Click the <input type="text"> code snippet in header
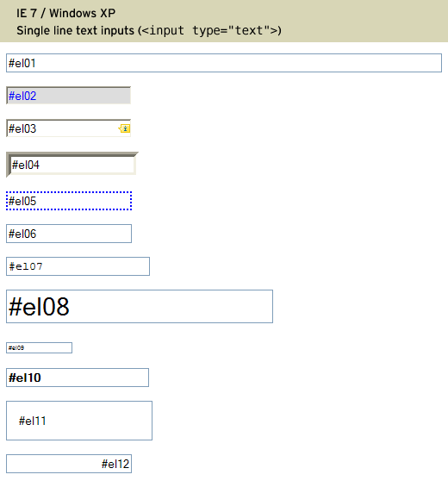The image size is (448, 487). [208, 30]
